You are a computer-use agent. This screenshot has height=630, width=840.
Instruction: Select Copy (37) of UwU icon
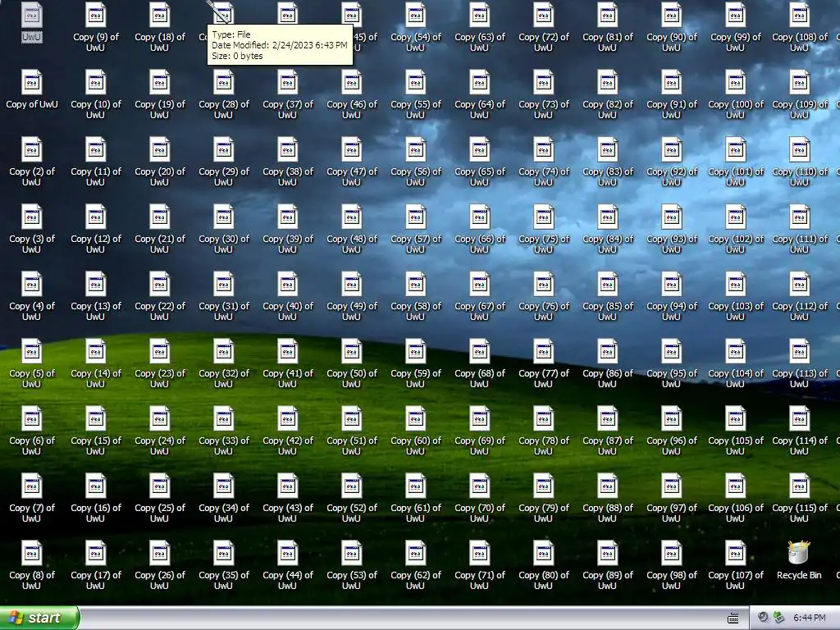click(288, 83)
